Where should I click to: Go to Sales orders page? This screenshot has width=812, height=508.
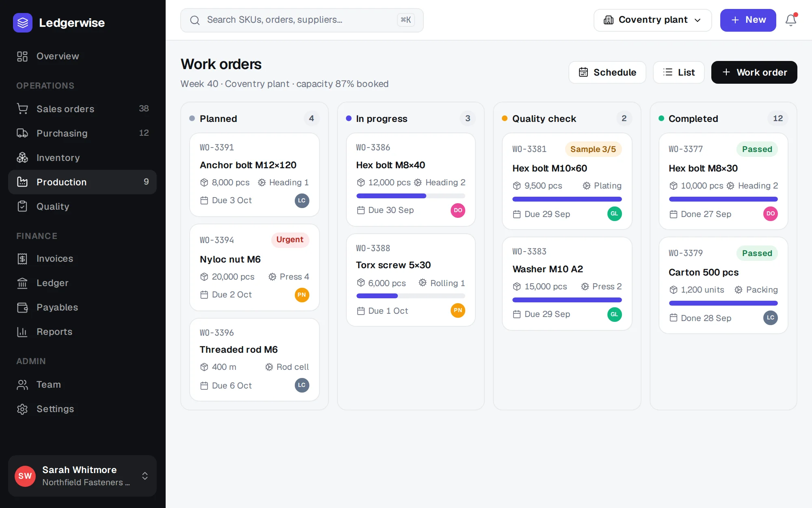[x=82, y=109]
